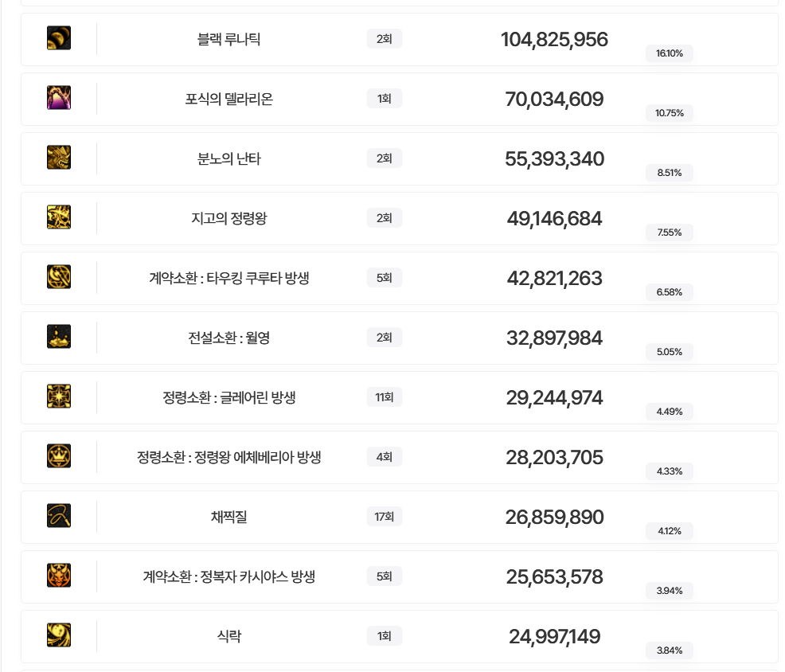Click the 식락 skill icon
Viewport: 785px width, 672px height.
click(59, 635)
